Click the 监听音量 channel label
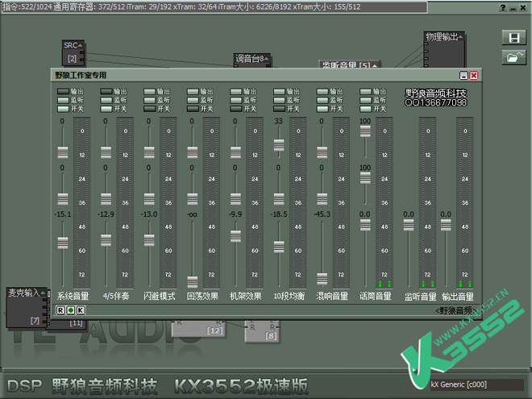 421,297
